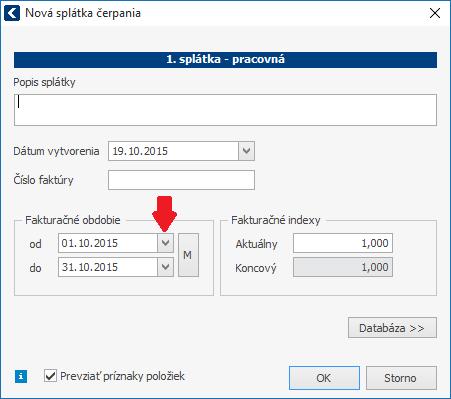
Task: Open the 'od' date dropdown arrow
Action: pos(165,243)
